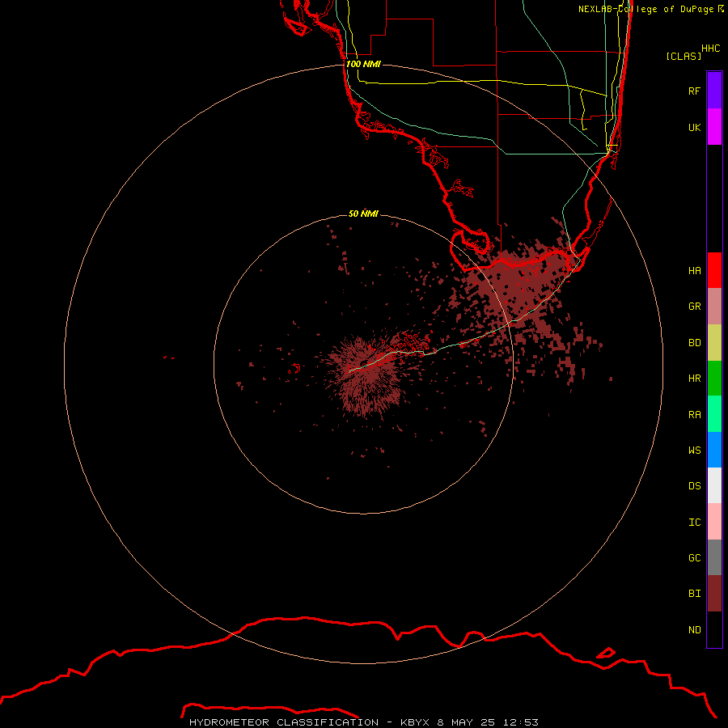Click the BI legend label

pos(695,594)
